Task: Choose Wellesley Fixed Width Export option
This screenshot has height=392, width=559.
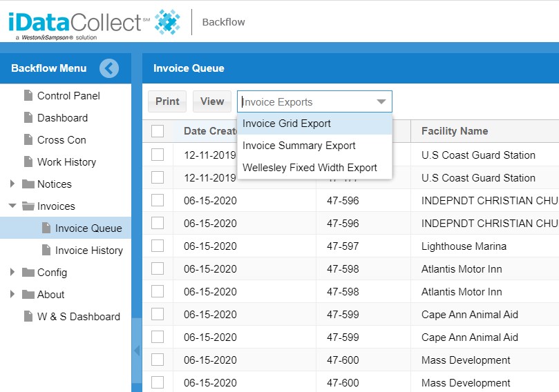Action: [x=315, y=168]
